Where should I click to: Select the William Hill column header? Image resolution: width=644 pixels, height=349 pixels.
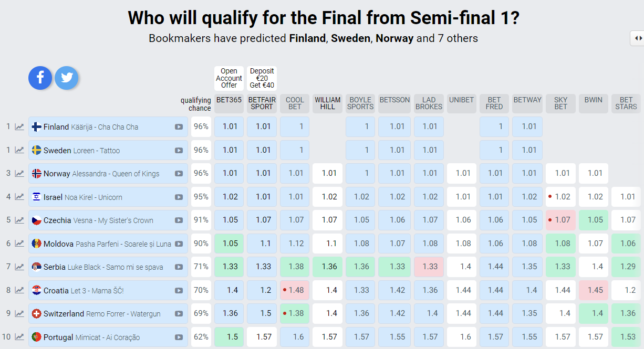pyautogui.click(x=328, y=103)
